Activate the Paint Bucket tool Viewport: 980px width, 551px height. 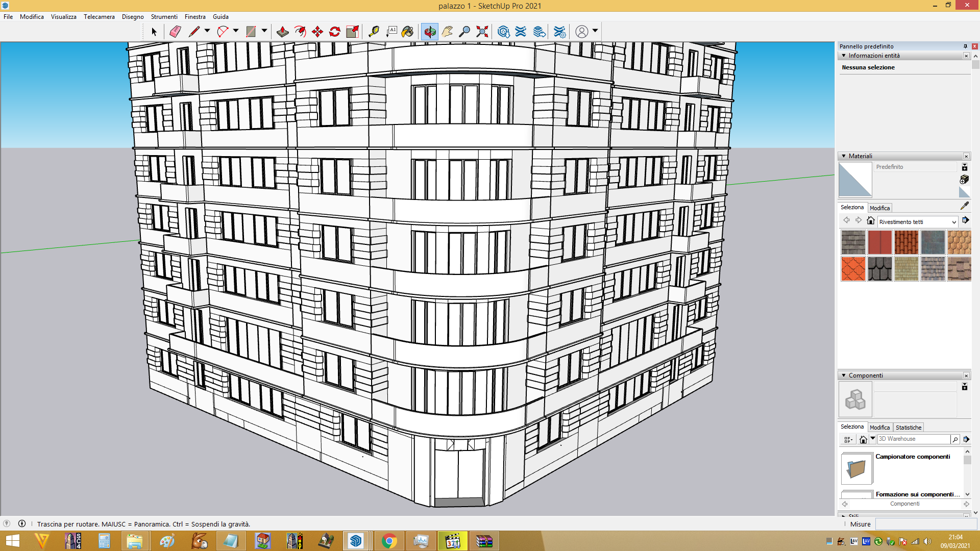coord(407,32)
